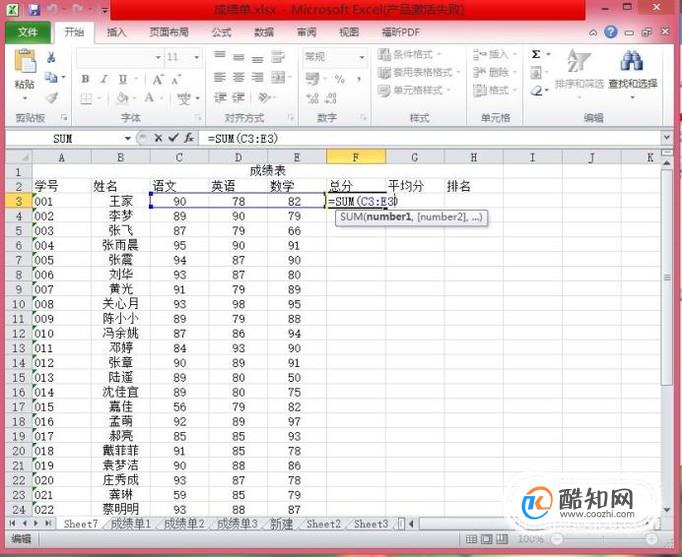
Task: Open the 删除 cells delete dropdown
Action: coord(495,72)
